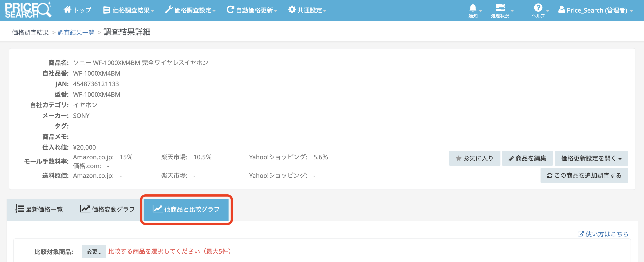Image resolution: width=644 pixels, height=262 pixels.
Task: Open the notification bell icon
Action: click(x=473, y=8)
